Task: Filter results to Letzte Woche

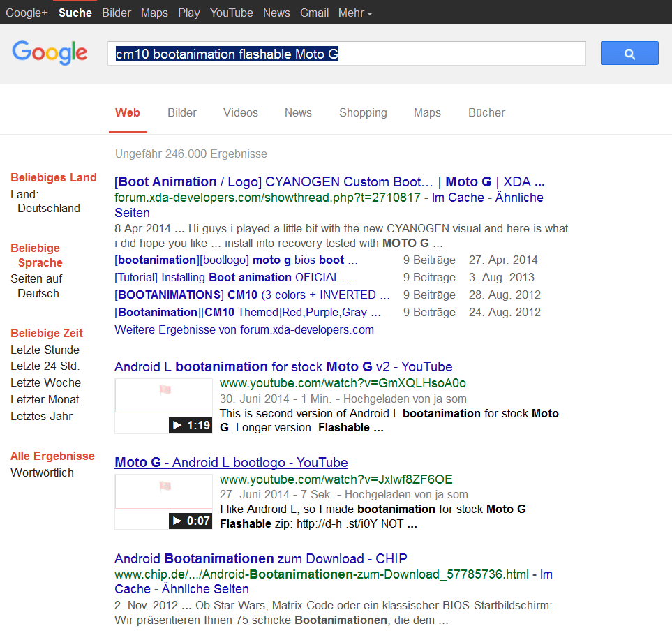Action: click(46, 382)
